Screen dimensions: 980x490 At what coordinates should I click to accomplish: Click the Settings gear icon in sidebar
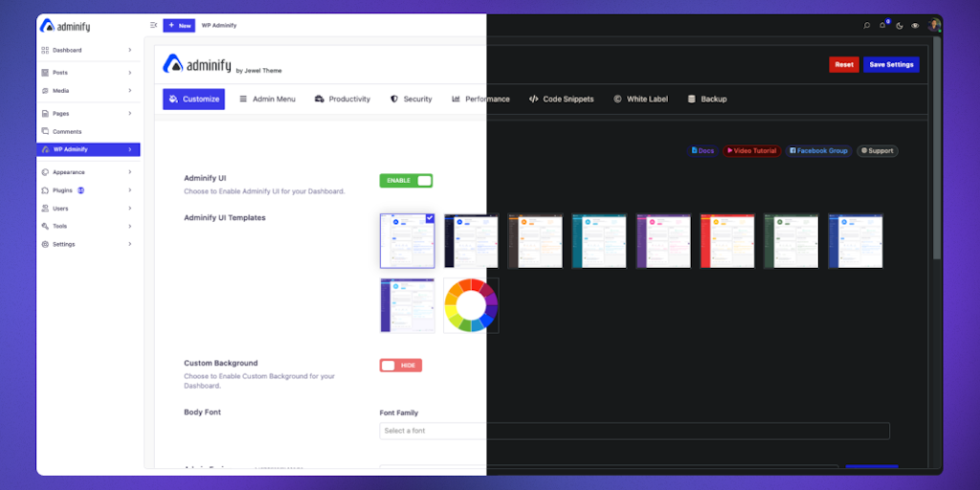[45, 244]
